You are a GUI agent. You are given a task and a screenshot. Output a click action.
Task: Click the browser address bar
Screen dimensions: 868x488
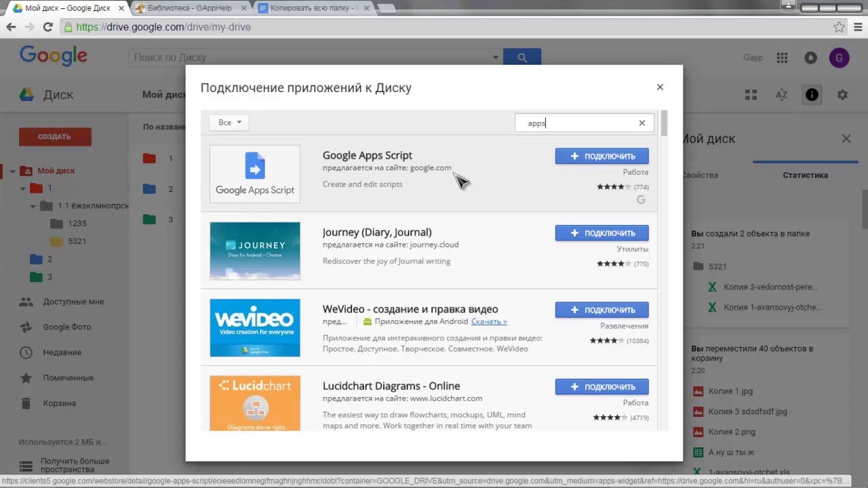coord(448,27)
